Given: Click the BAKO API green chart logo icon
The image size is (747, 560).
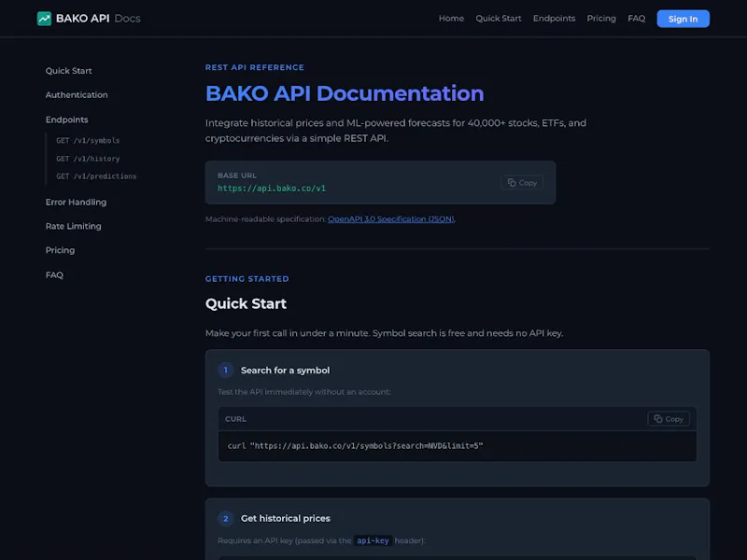Looking at the screenshot, I should point(44,19).
